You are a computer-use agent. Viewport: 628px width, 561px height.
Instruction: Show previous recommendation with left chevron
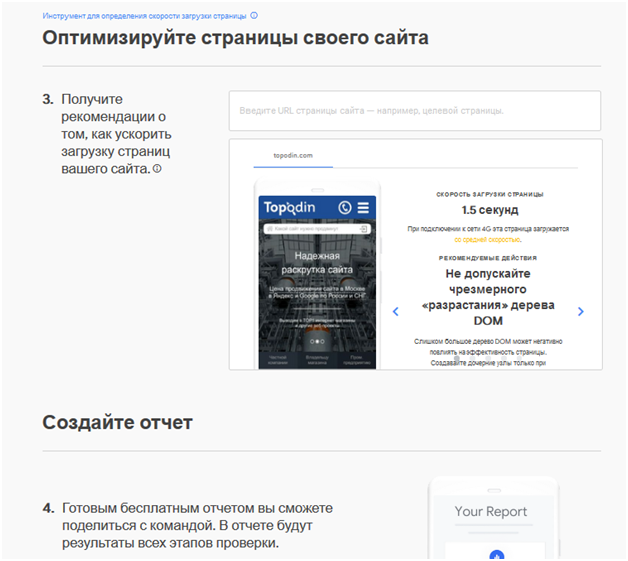396,311
